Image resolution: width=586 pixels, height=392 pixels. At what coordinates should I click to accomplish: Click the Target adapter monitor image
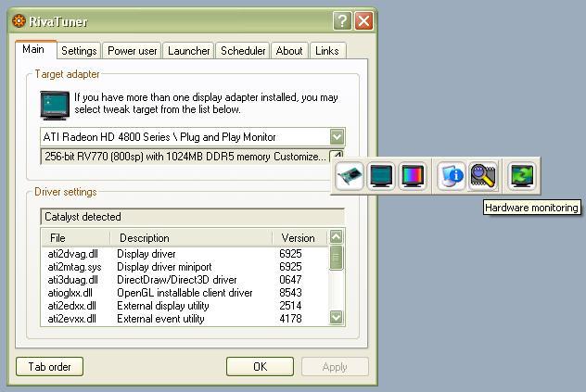click(55, 105)
